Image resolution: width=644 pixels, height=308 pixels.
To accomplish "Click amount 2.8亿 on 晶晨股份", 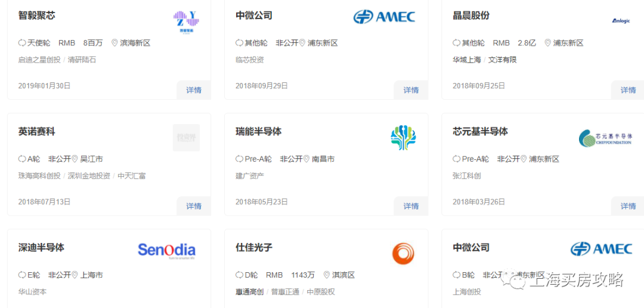I will [527, 43].
